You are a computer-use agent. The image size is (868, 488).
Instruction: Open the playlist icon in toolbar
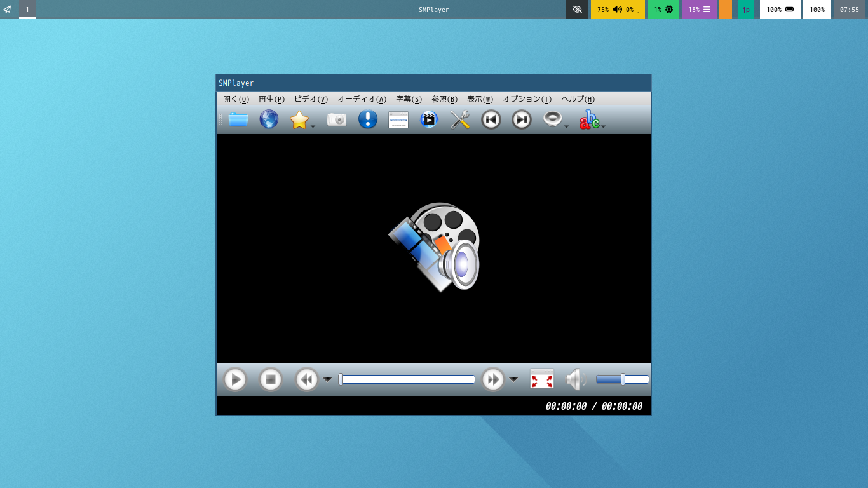click(398, 119)
